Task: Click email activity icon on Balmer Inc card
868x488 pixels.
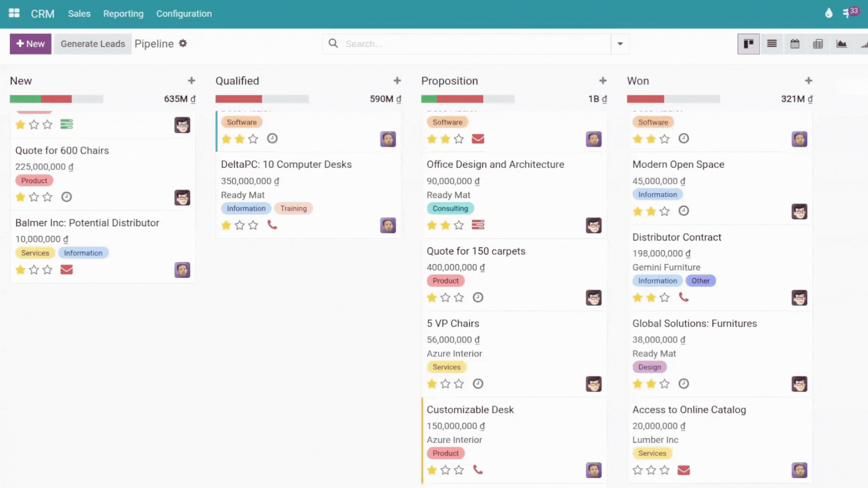Action: (66, 270)
